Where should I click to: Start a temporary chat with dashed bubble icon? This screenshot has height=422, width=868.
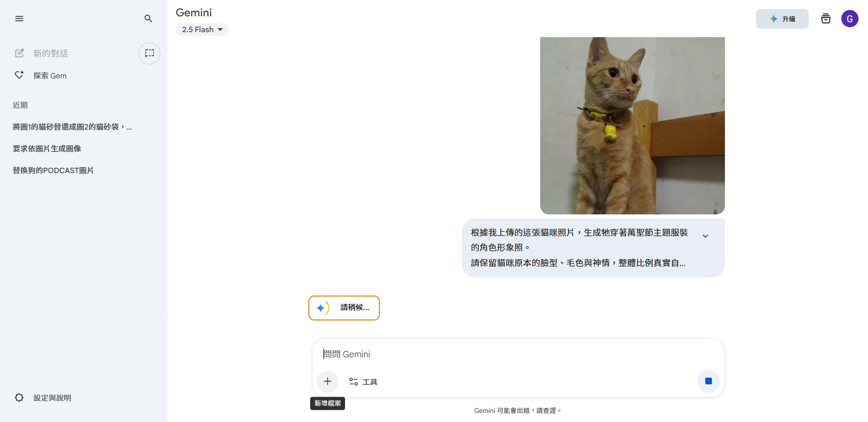point(149,53)
